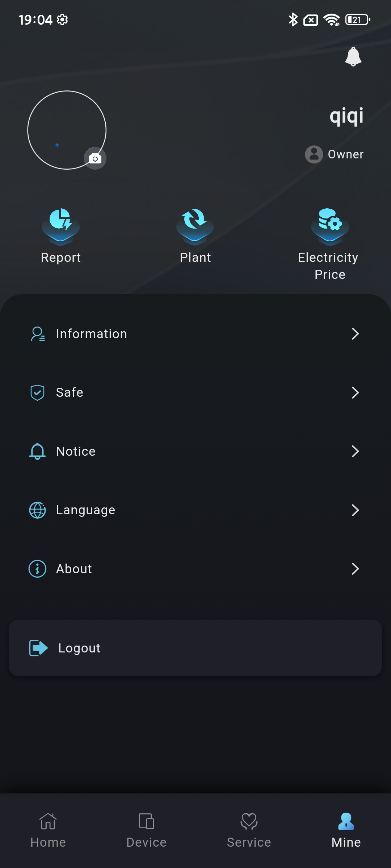The width and height of the screenshot is (391, 868).
Task: Tap the Notice bell outline icon
Action: point(37,451)
